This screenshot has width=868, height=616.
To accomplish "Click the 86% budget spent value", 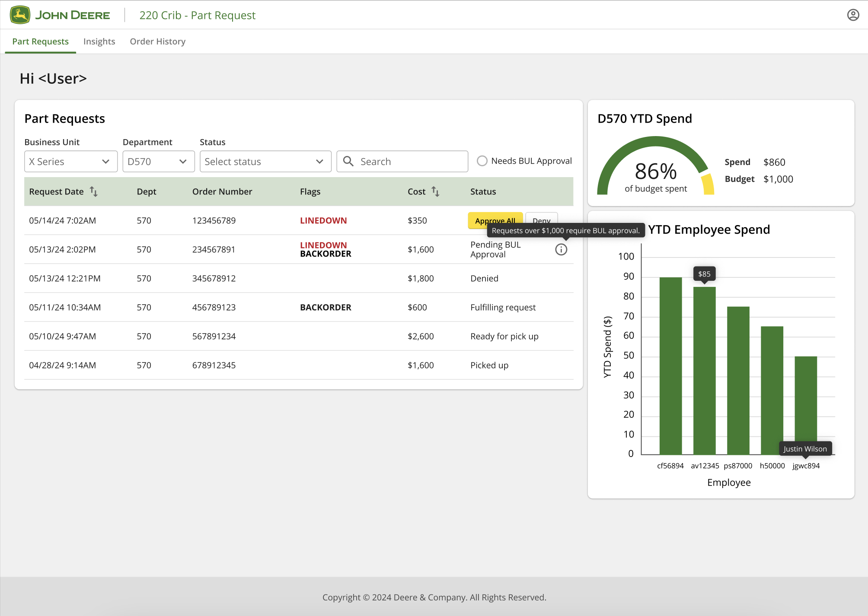I will coord(656,171).
